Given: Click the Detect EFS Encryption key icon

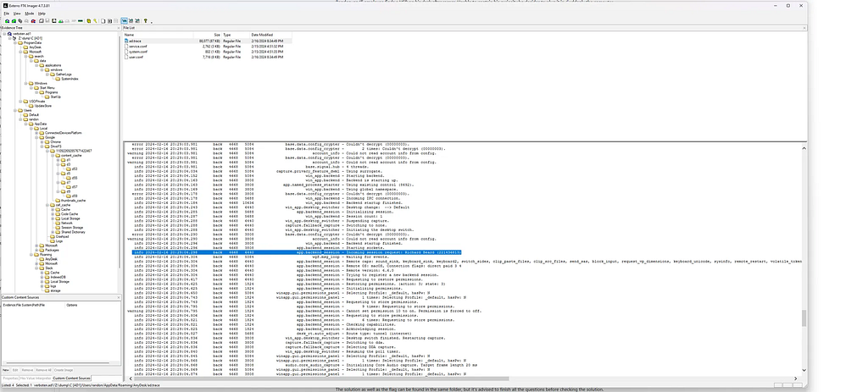Looking at the screenshot, I should [95, 21].
